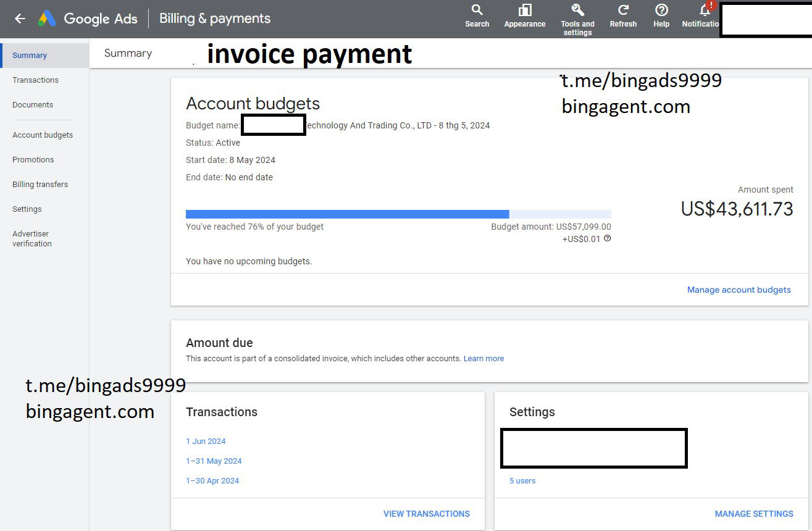
Task: Click End date: No end date
Action: click(229, 177)
